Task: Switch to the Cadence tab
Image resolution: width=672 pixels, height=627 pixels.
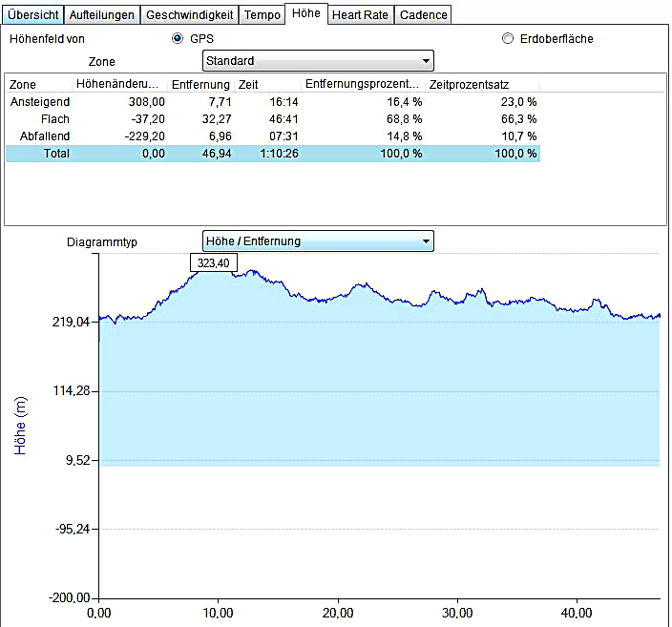Action: point(422,15)
